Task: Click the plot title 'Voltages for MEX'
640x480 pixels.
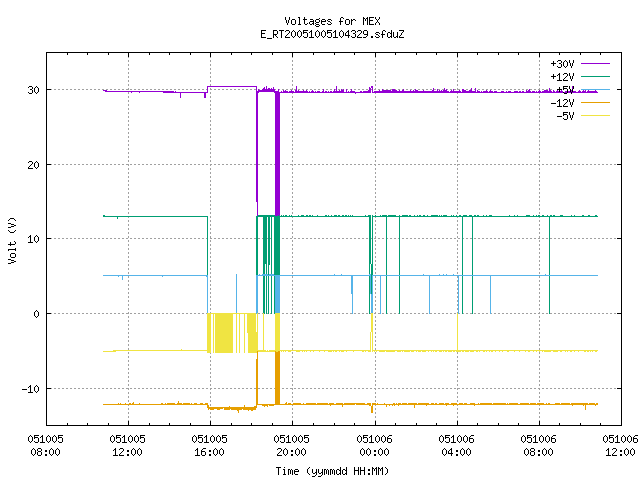Action: click(x=332, y=21)
